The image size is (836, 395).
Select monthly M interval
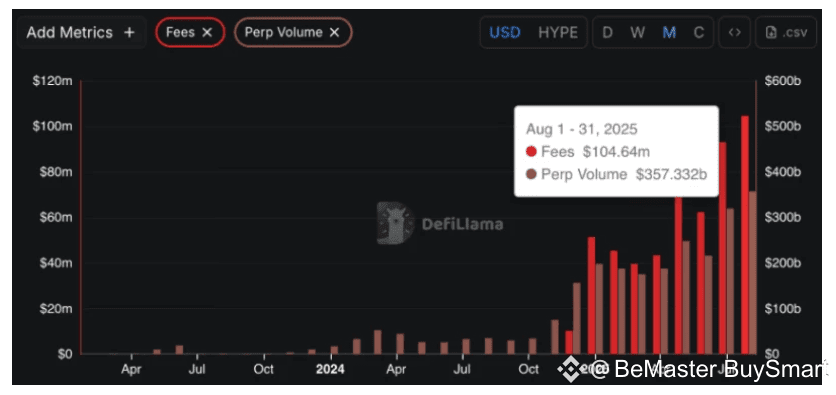pyautogui.click(x=669, y=33)
